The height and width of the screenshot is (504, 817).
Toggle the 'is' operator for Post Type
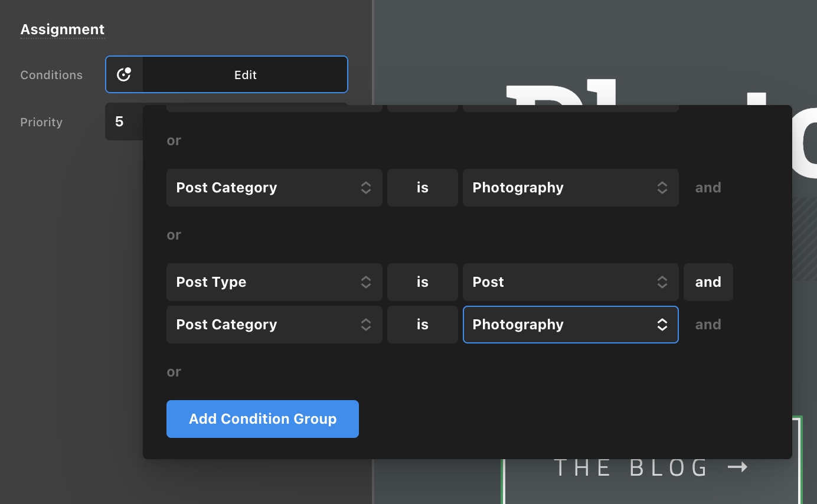tap(423, 282)
